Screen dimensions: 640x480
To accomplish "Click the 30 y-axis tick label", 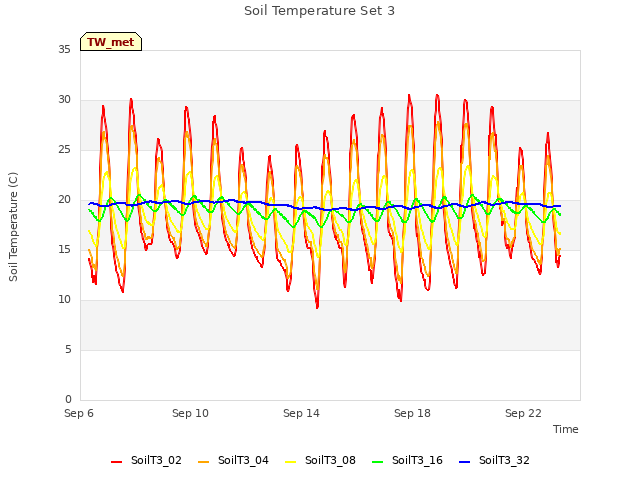I will tap(64, 100).
